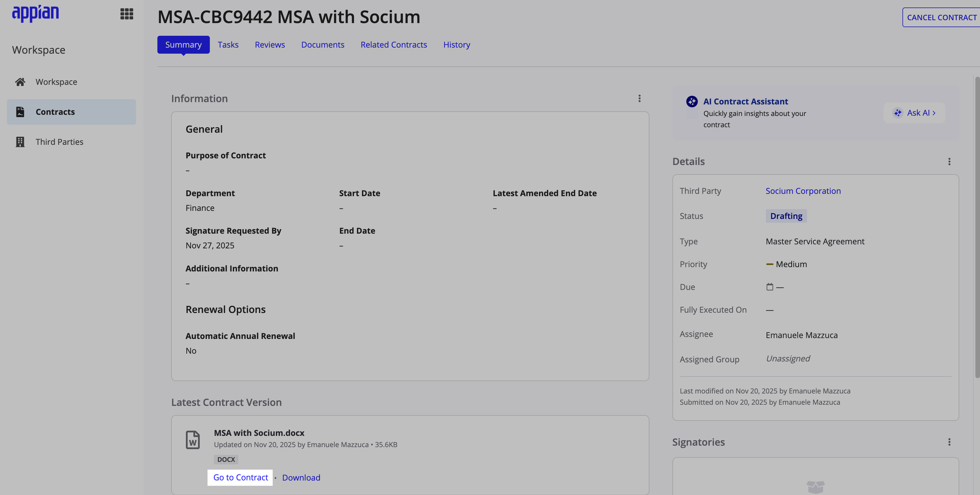Screen dimensions: 980x495
Task: View the History tab
Action: click(457, 44)
